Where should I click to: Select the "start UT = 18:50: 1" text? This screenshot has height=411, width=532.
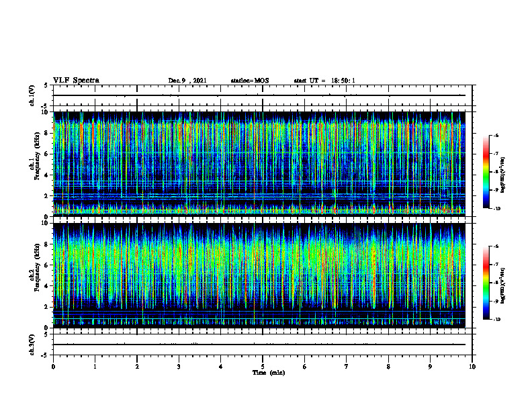(x=324, y=81)
